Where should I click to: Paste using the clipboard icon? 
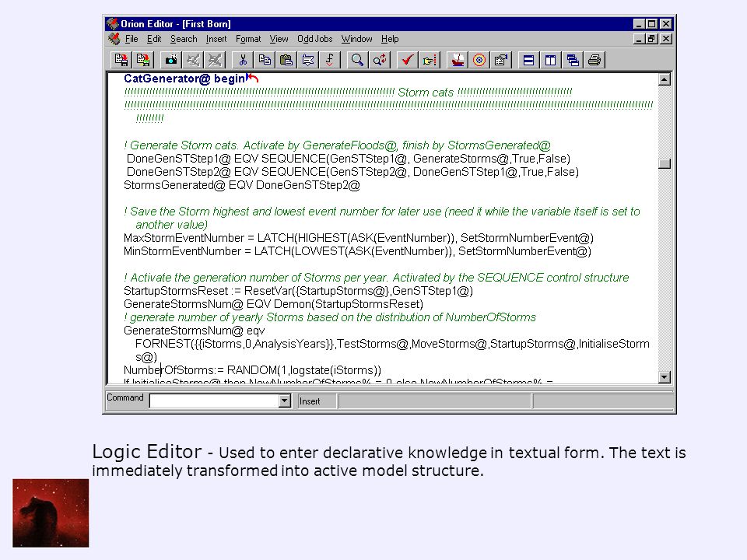286,60
